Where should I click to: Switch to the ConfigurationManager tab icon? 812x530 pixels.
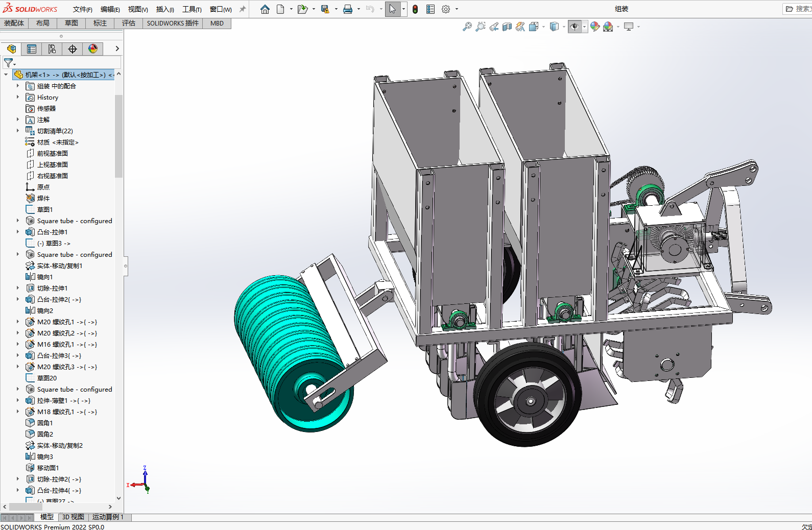click(x=52, y=49)
